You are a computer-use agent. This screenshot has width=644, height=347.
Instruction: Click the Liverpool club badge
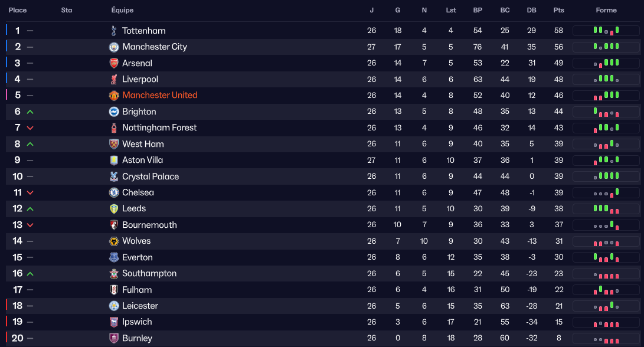(114, 79)
